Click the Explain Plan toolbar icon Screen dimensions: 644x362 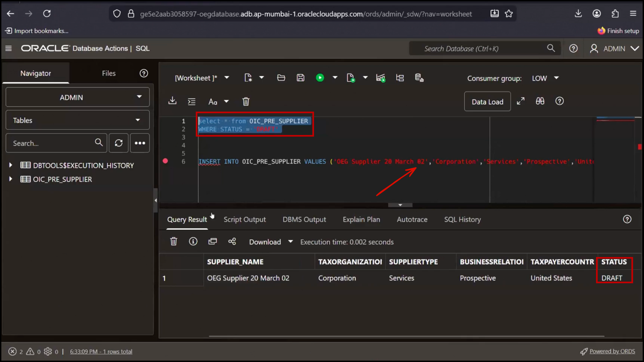tap(381, 78)
